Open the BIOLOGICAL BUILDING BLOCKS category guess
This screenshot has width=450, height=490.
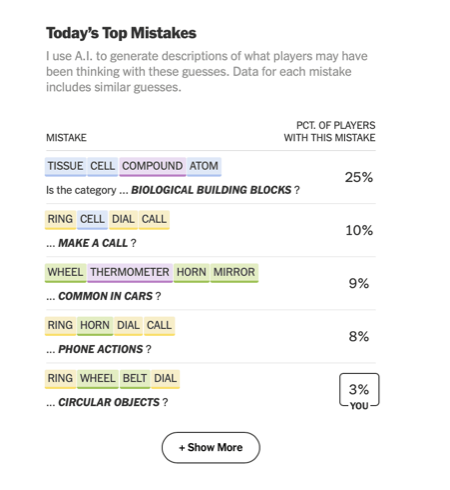pos(211,190)
